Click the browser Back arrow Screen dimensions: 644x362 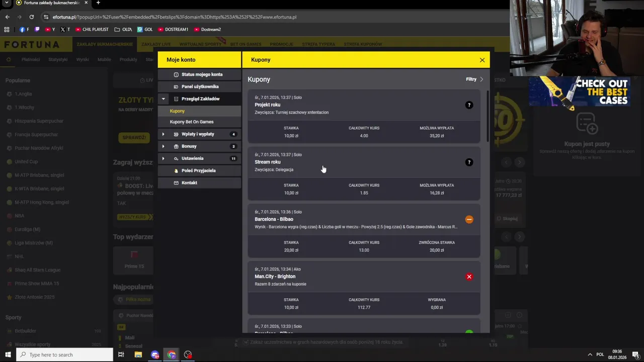pyautogui.click(x=7, y=17)
